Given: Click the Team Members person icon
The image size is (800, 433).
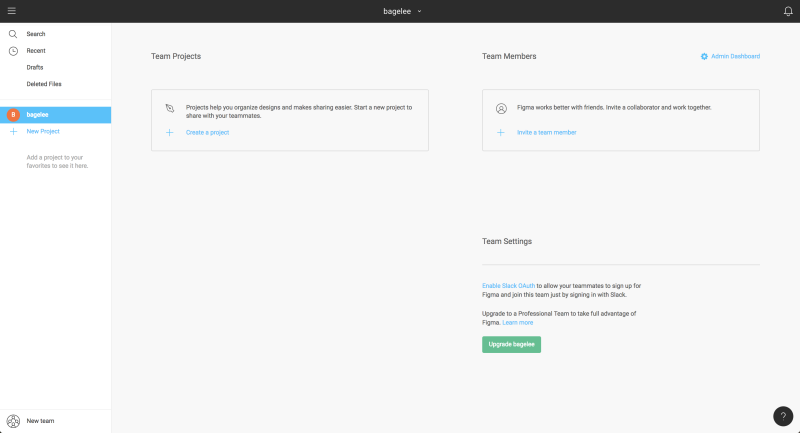Looking at the screenshot, I should tap(501, 108).
